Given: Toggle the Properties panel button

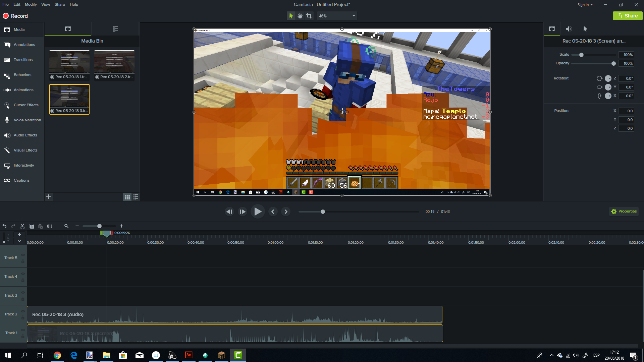Looking at the screenshot, I should click(624, 212).
